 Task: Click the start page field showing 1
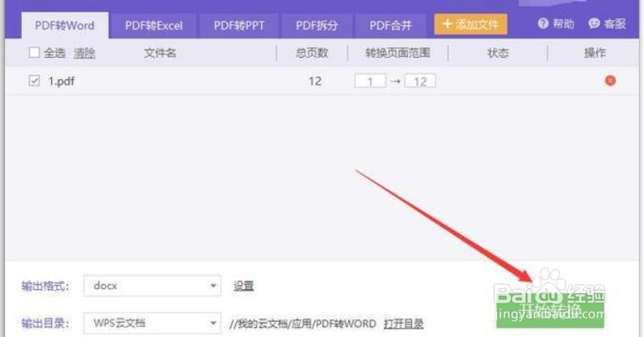pos(370,81)
